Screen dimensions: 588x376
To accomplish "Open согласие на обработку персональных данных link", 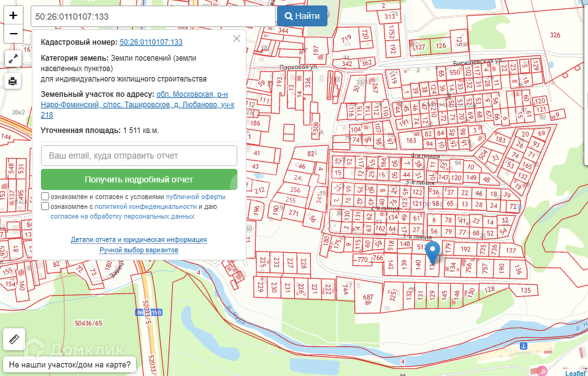I will tap(123, 216).
